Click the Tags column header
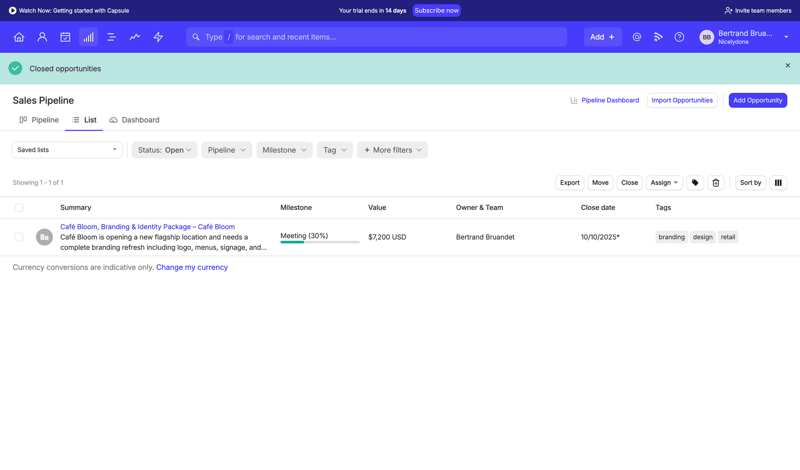800x470 pixels. coord(663,207)
